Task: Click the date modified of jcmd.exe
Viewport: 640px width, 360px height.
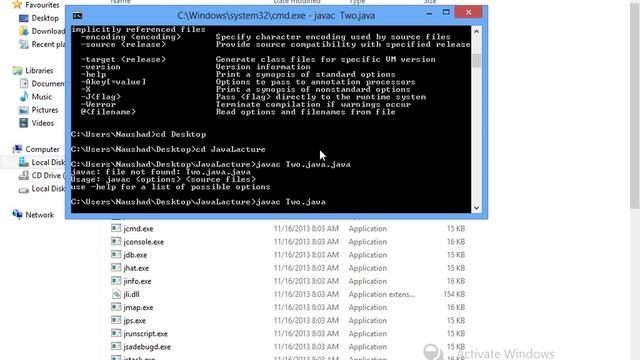Action: click(x=306, y=229)
